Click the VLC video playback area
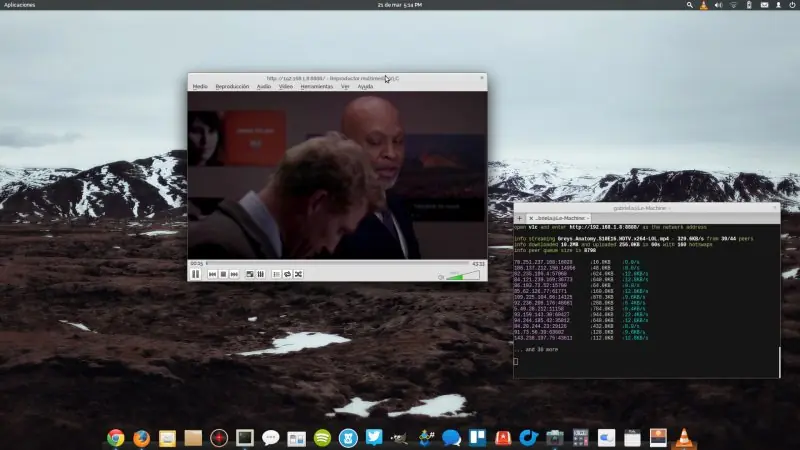Image resolution: width=800 pixels, height=450 pixels. (x=337, y=175)
